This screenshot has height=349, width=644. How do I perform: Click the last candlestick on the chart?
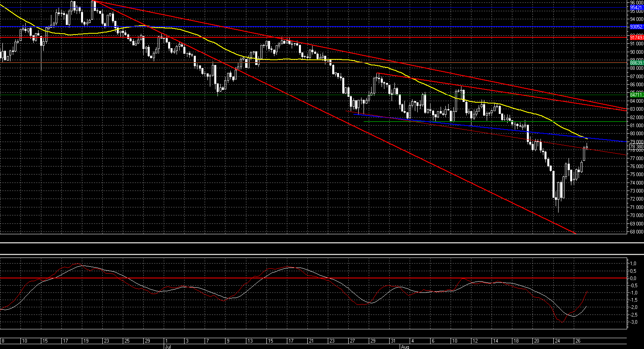point(587,148)
